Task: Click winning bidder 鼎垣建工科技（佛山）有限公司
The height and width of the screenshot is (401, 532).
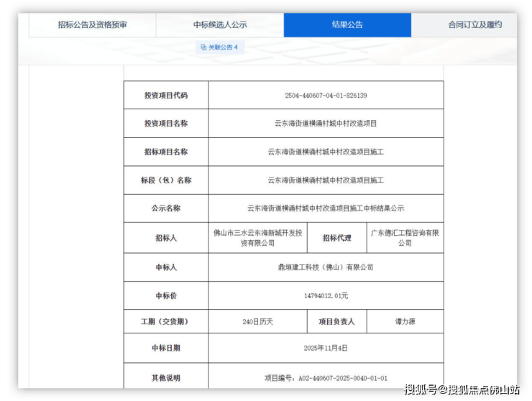Action: (x=326, y=267)
